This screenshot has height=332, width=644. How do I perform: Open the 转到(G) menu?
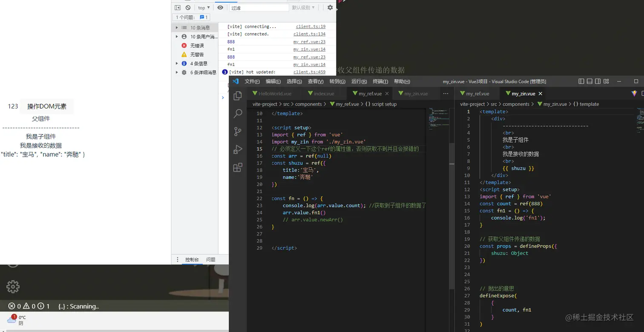pyautogui.click(x=337, y=81)
